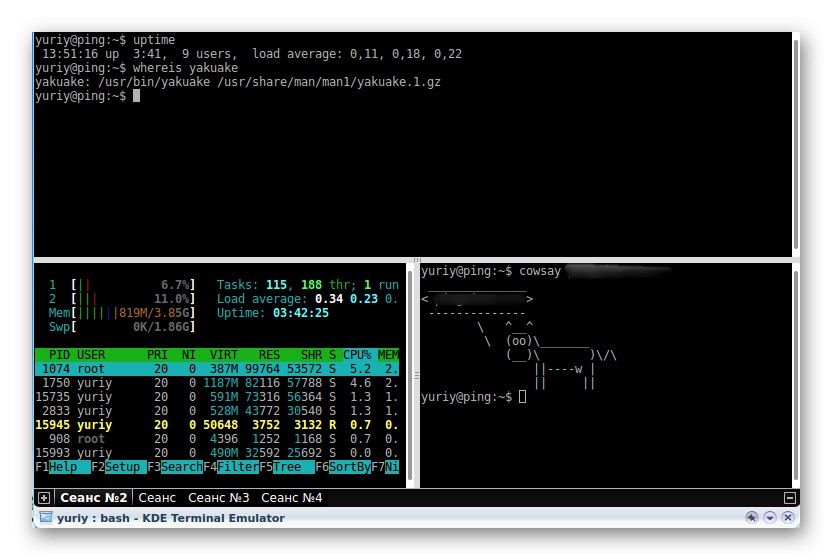Focus the top pane prompt cursor

click(x=136, y=96)
